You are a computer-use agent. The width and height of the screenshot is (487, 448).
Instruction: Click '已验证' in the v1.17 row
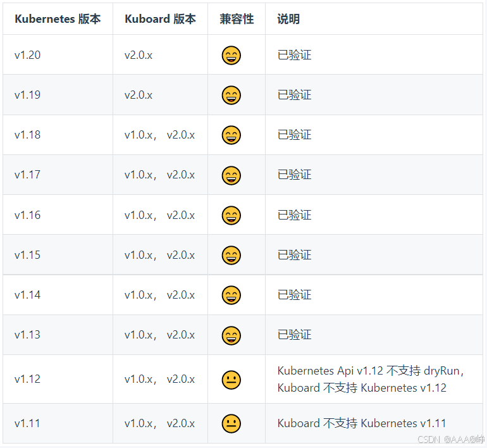point(295,174)
